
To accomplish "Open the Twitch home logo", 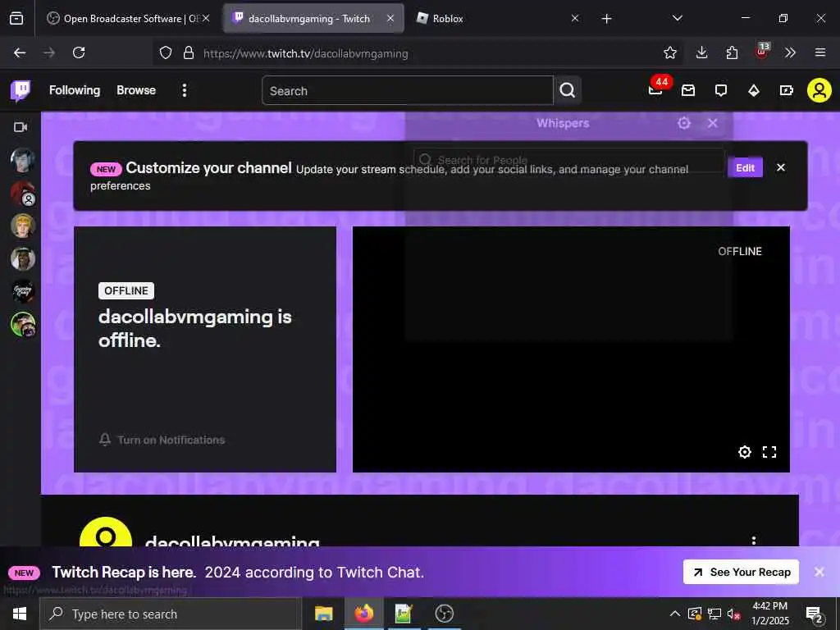I will pyautogui.click(x=21, y=90).
